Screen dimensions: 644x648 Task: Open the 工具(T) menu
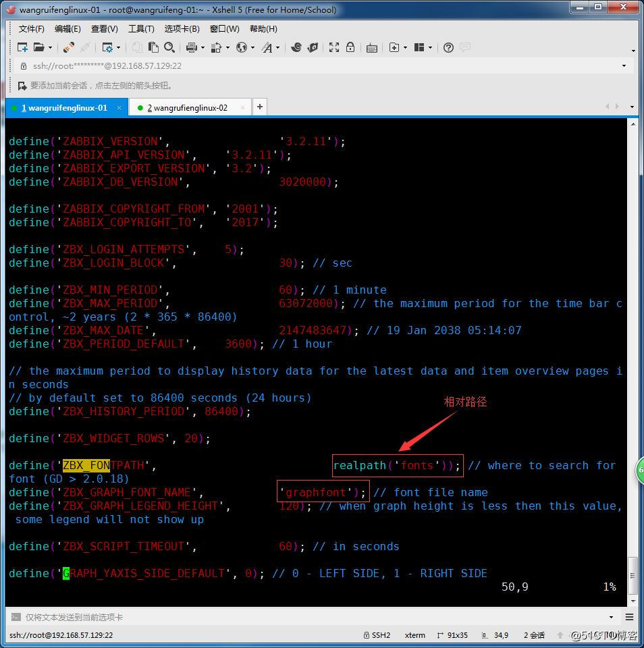(x=141, y=28)
